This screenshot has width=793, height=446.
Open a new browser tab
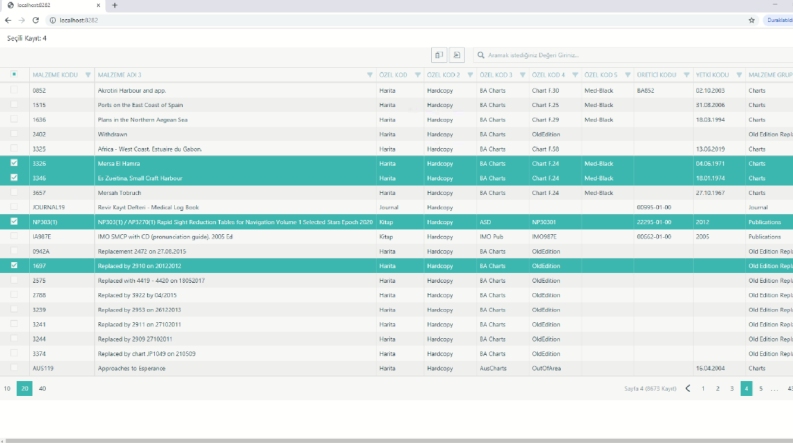coord(115,5)
